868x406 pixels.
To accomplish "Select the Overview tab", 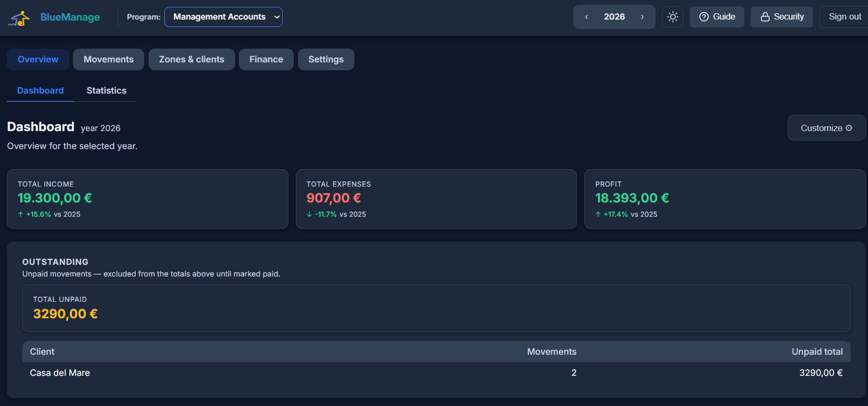I will click(x=38, y=59).
